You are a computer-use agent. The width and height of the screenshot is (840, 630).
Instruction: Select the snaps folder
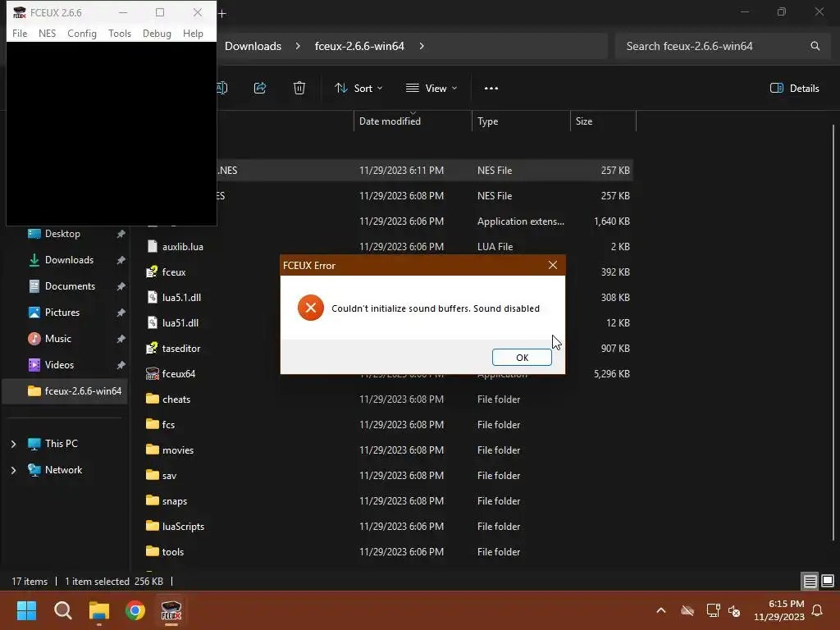click(175, 501)
